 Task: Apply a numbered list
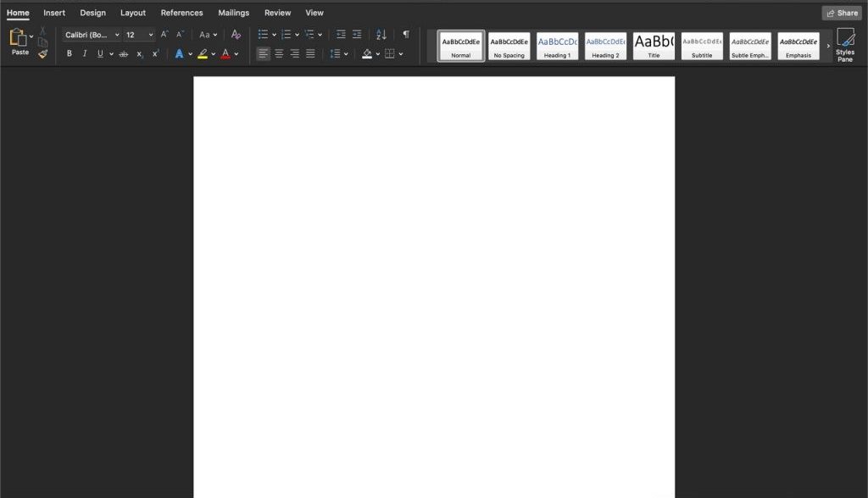click(287, 35)
